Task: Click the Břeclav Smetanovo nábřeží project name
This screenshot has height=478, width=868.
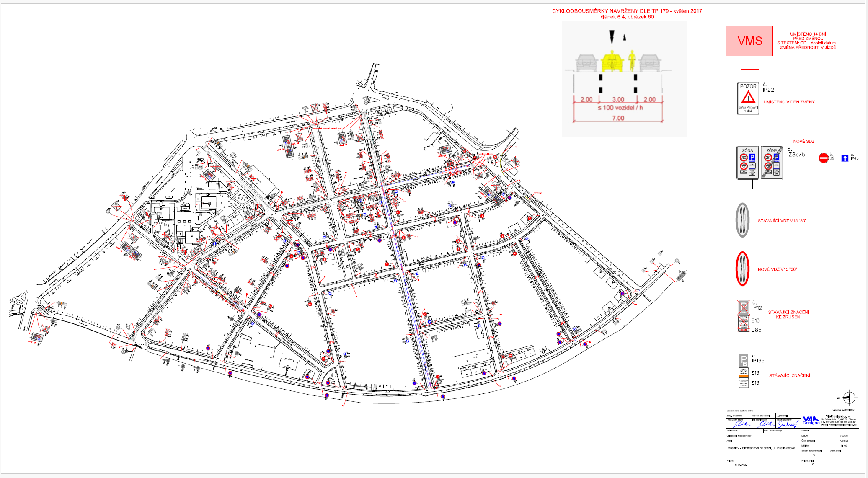Action: tap(761, 448)
